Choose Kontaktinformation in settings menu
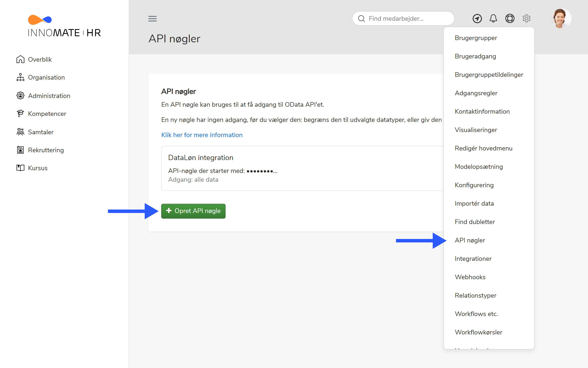Viewport: 588px width, 368px height. point(482,112)
